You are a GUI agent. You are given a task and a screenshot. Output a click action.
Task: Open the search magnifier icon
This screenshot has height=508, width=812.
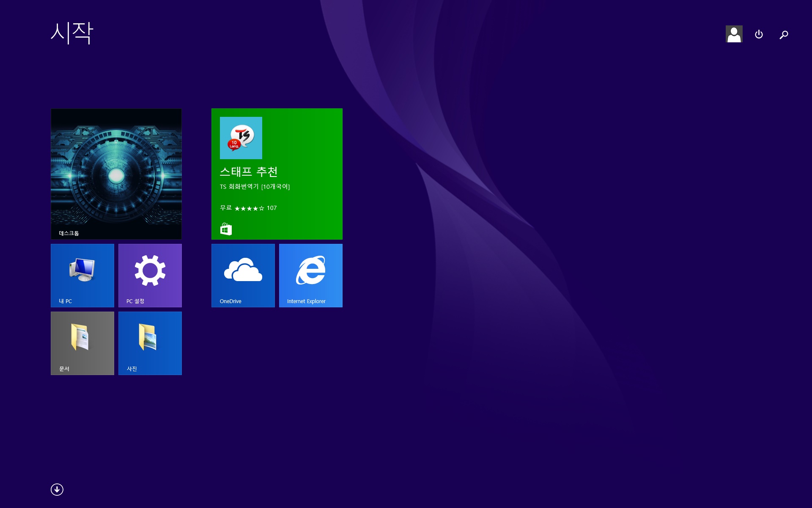pyautogui.click(x=784, y=35)
